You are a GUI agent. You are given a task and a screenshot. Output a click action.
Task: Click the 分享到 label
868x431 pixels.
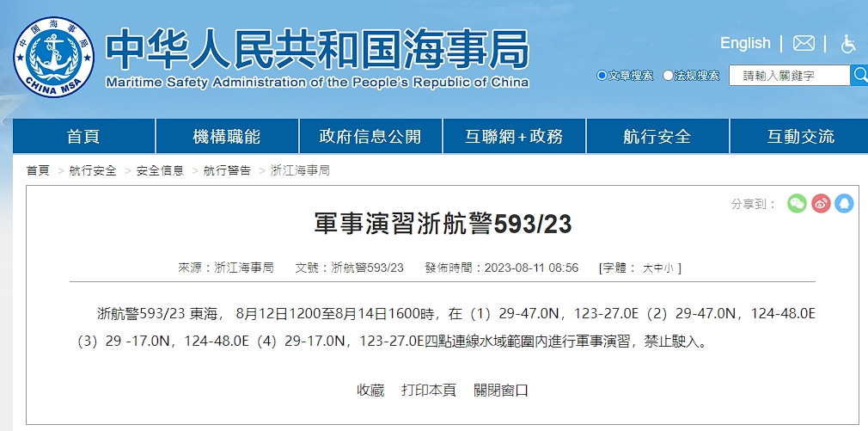tap(754, 204)
